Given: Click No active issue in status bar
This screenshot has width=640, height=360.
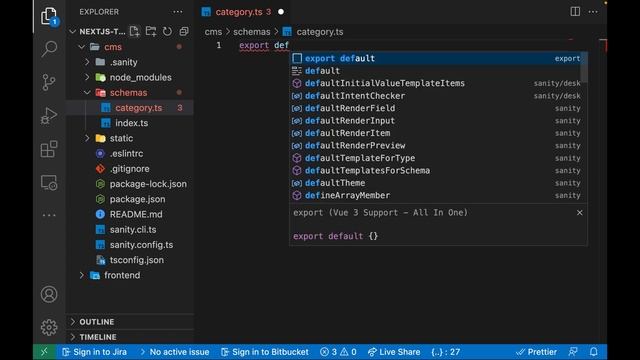Looking at the screenshot, I should (x=175, y=352).
